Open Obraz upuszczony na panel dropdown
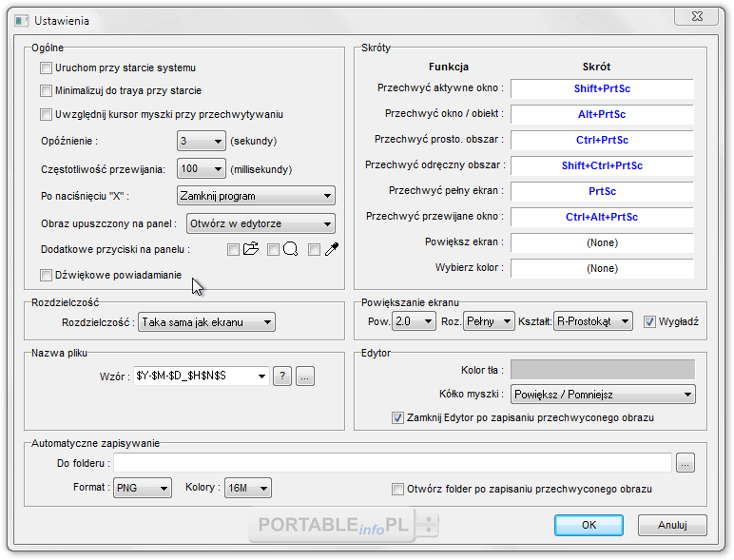The image size is (734, 560). (261, 223)
